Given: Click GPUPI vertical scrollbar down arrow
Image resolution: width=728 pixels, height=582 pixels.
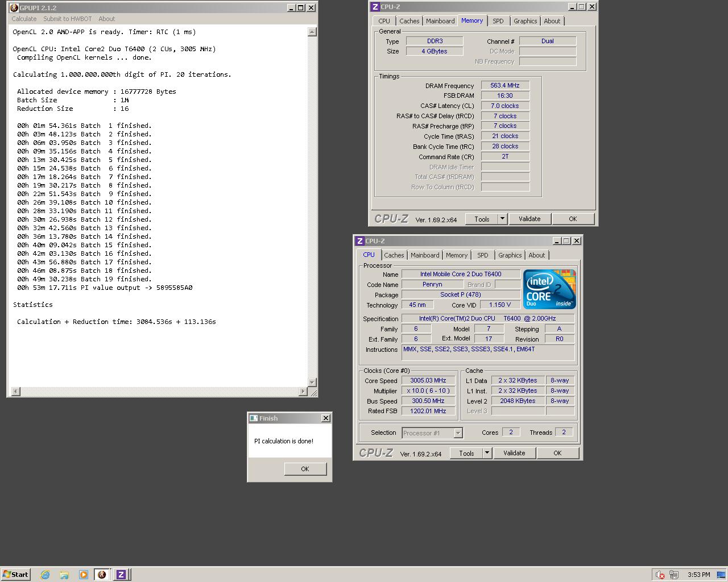Looking at the screenshot, I should [312, 383].
